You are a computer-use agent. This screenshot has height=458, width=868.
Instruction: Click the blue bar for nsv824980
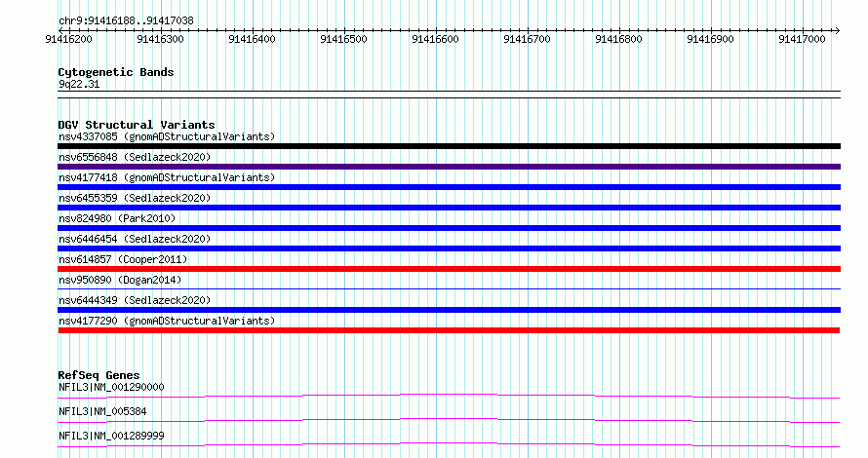[x=449, y=228]
